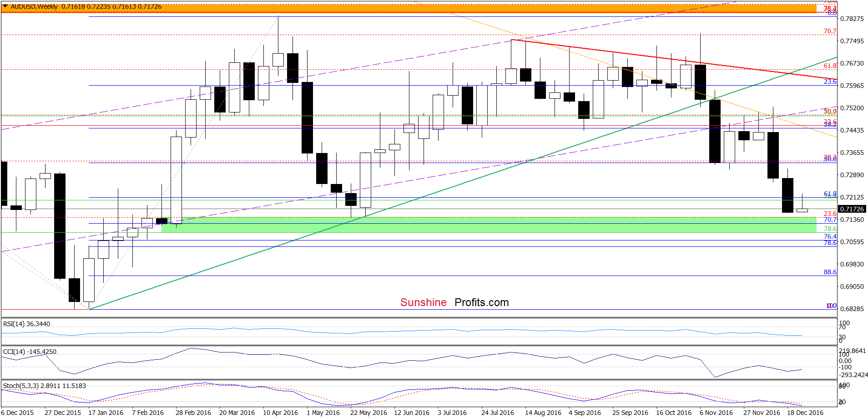Click the 0.76730 price axis label
The height and width of the screenshot is (419, 868).
pyautogui.click(x=852, y=63)
